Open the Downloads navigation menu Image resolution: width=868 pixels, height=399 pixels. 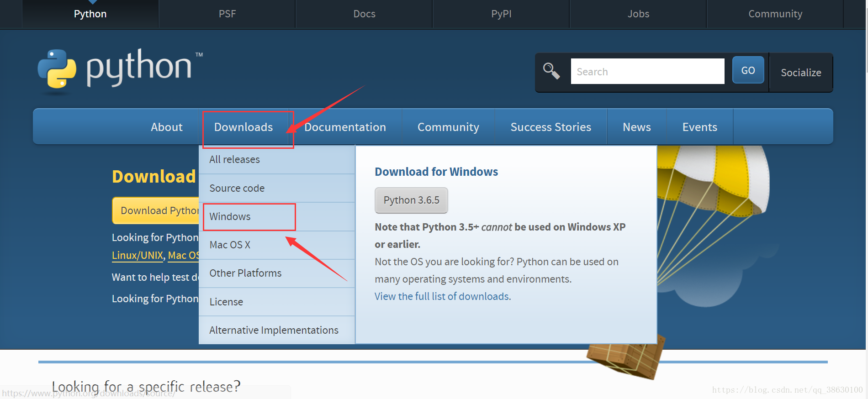(243, 127)
